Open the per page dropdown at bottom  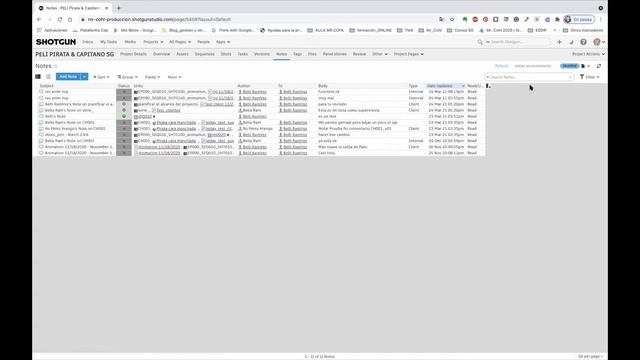[590, 356]
